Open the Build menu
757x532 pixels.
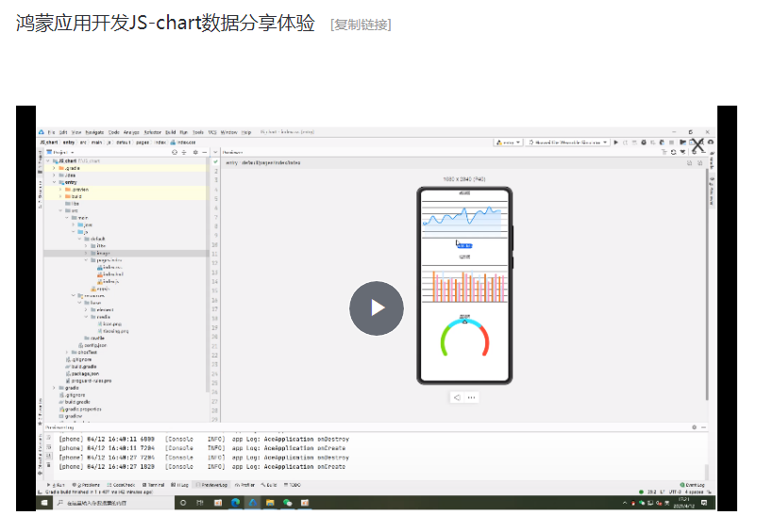(171, 132)
